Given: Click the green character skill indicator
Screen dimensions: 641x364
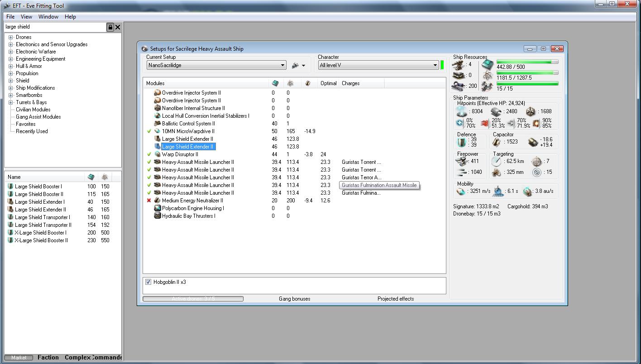Looking at the screenshot, I should (442, 65).
